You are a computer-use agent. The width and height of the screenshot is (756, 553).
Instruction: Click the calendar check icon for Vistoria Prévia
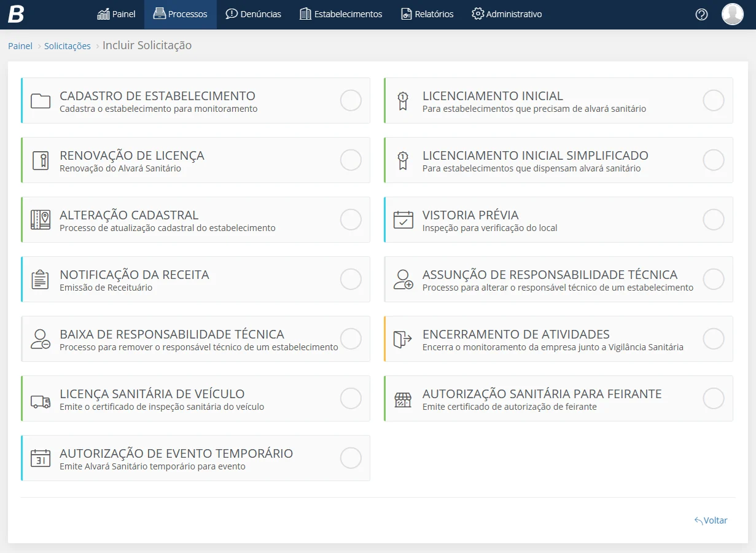coord(403,220)
